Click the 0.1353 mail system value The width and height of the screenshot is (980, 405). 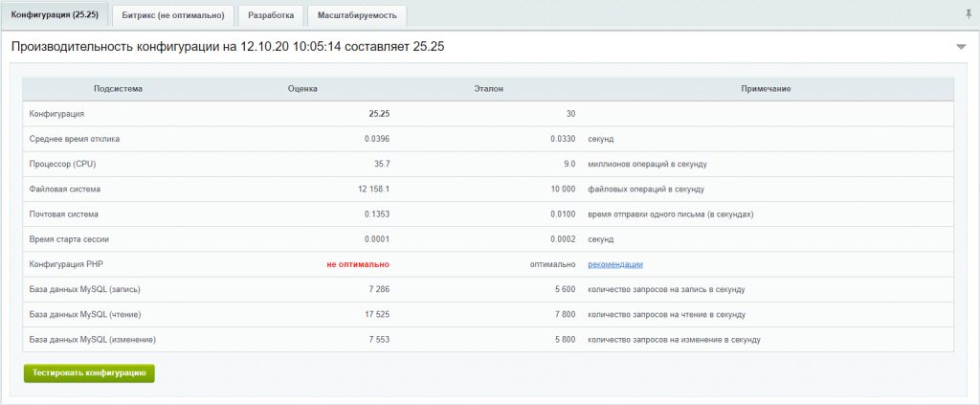coord(377,214)
